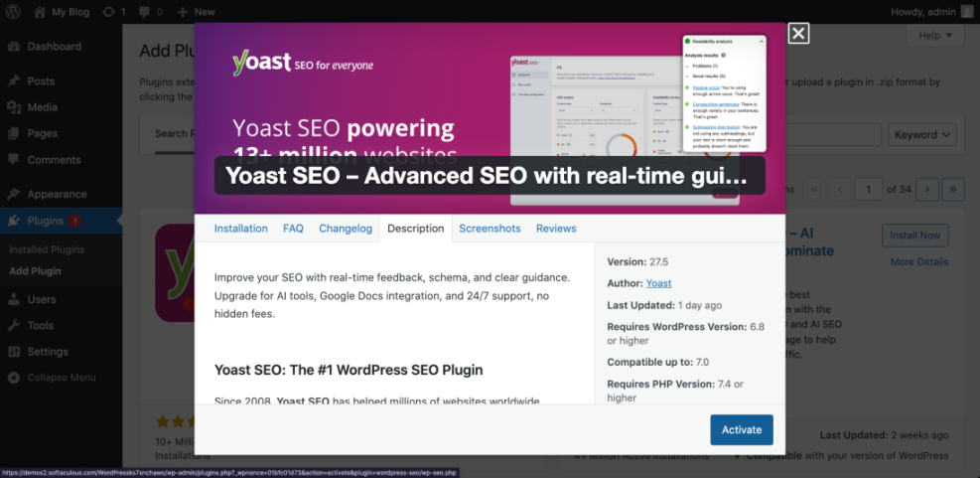Click the Pages sidebar icon
Screen dimensions: 980x478
[14, 134]
